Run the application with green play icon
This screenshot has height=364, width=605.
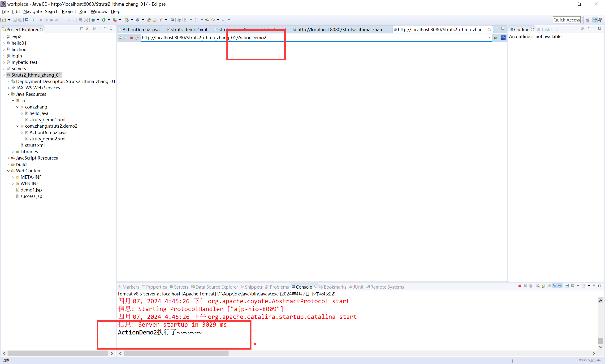pos(104,20)
